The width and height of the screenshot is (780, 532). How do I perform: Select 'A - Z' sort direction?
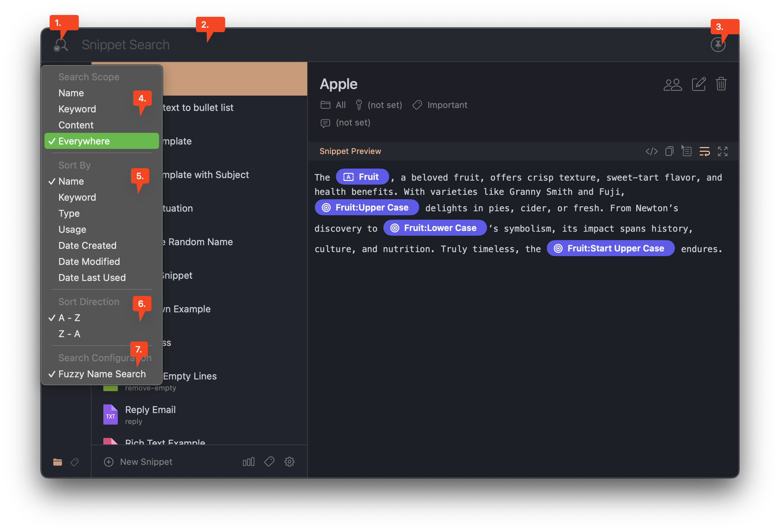(x=69, y=317)
